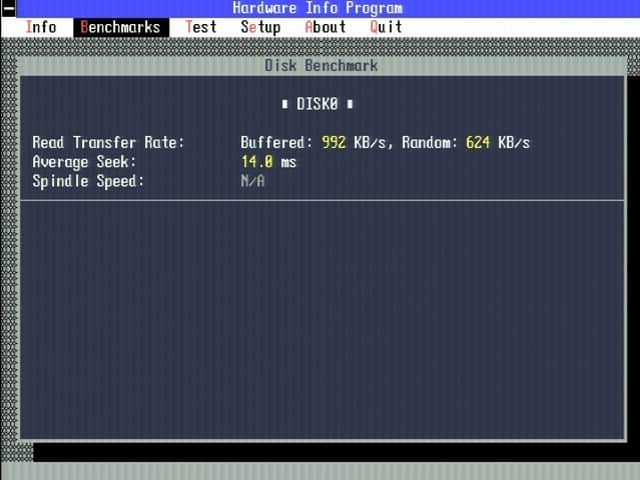
Task: Choose Quit from the menu bar
Action: tap(386, 27)
